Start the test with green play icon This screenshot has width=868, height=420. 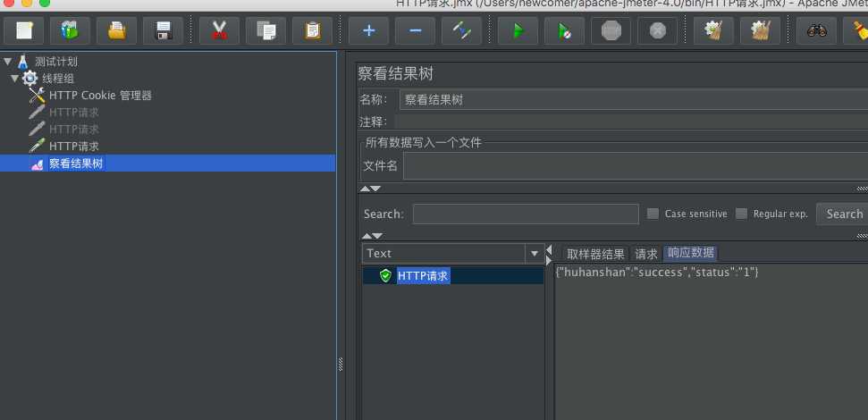tap(518, 30)
